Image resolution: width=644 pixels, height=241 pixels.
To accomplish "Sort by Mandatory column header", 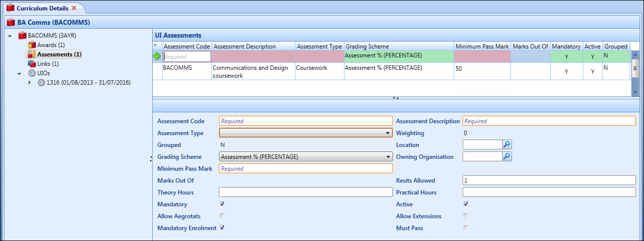I will point(566,47).
